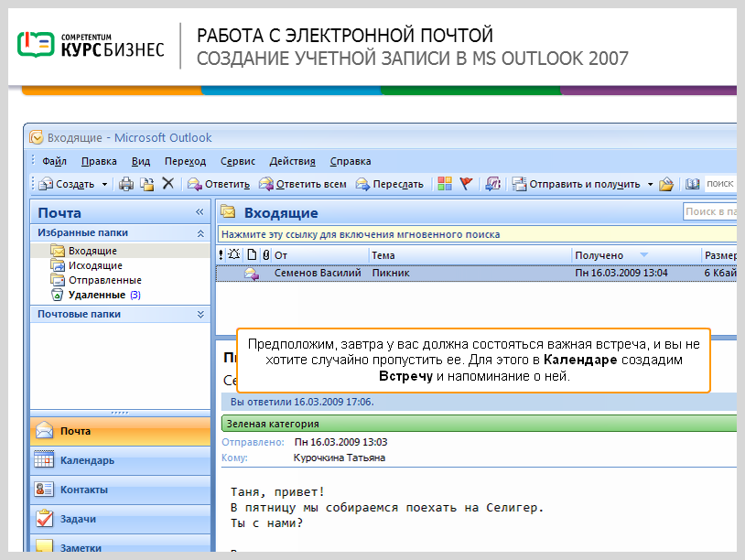The image size is (745, 560).
Task: Click the Address Book icon
Action: coord(692,184)
